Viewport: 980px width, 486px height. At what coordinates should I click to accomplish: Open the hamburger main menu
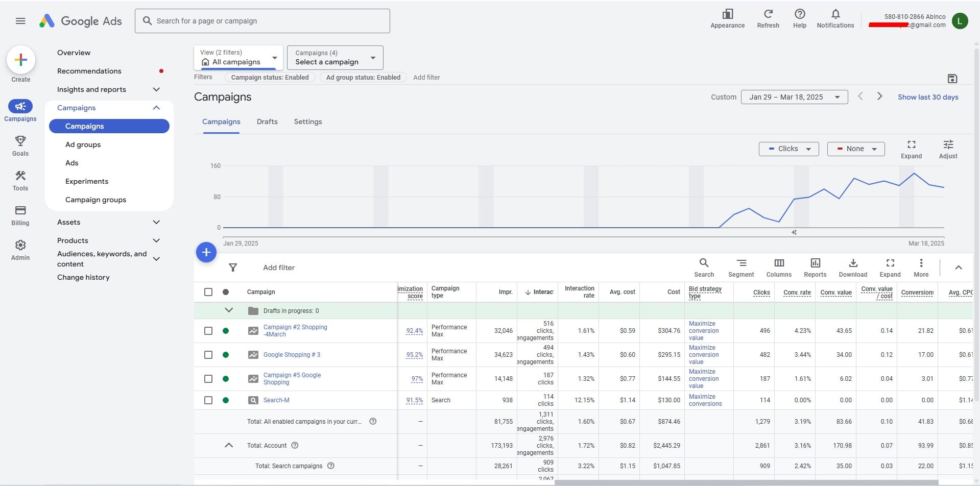click(x=20, y=21)
